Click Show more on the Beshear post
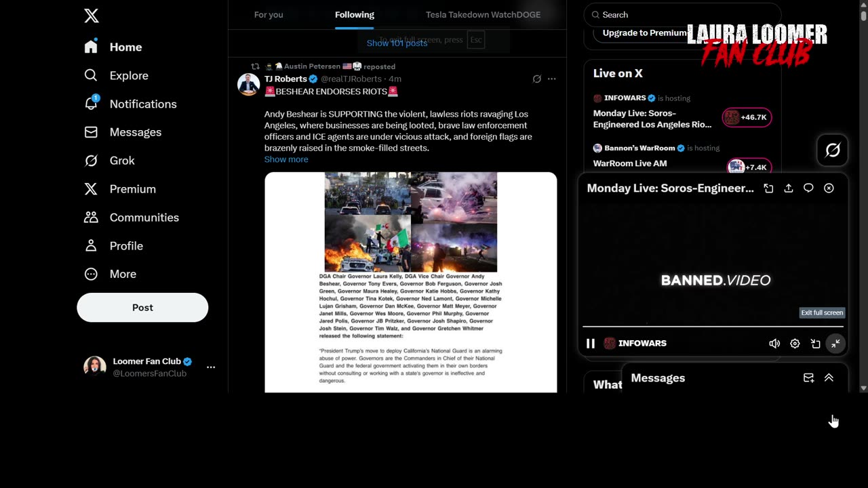This screenshot has height=488, width=868. click(286, 159)
